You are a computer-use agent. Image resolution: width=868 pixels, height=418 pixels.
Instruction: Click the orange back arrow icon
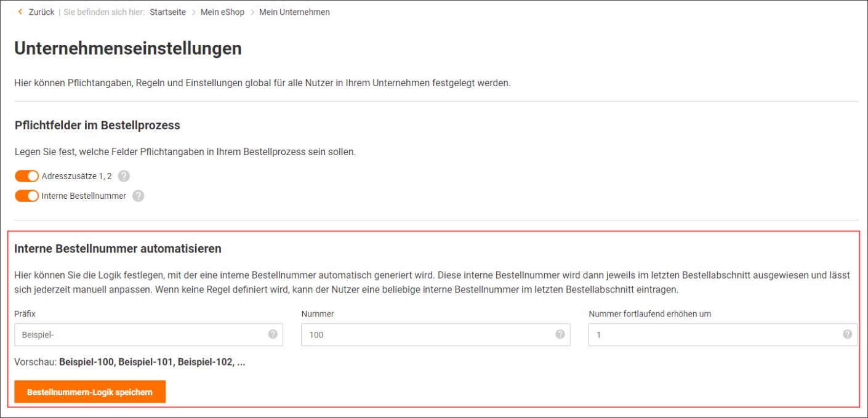point(20,12)
